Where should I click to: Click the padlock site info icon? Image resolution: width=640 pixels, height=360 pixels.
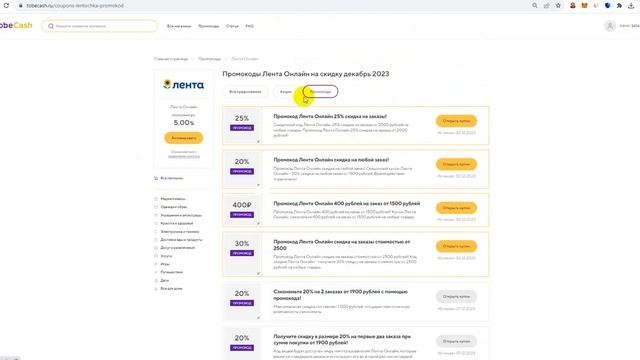[20, 6]
